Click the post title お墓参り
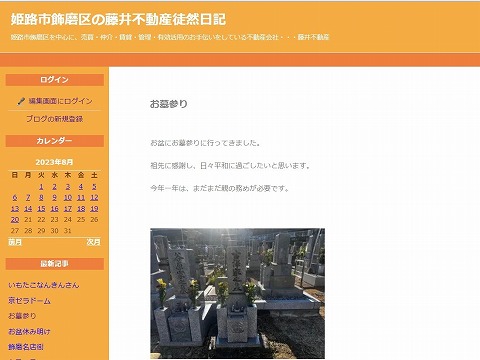The height and width of the screenshot is (360, 480). tap(169, 104)
